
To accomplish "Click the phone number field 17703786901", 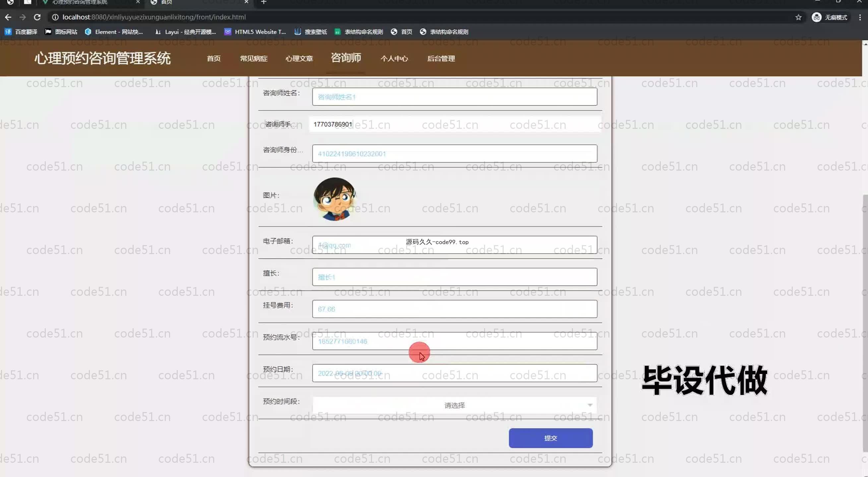I will pos(455,124).
